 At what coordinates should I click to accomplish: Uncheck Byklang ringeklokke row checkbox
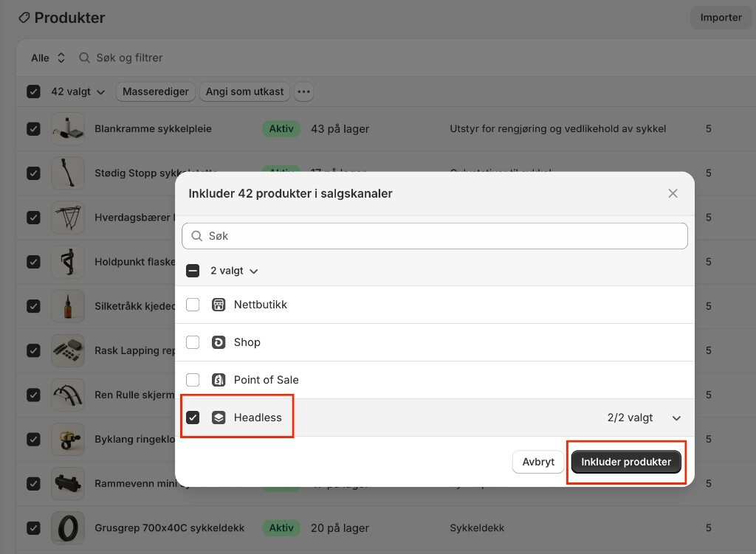(x=33, y=439)
